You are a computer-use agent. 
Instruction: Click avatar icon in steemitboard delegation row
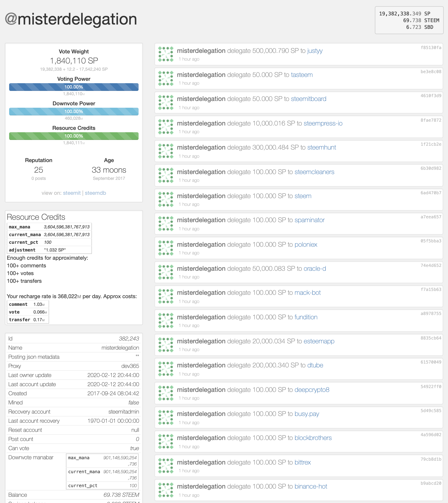coord(166,102)
